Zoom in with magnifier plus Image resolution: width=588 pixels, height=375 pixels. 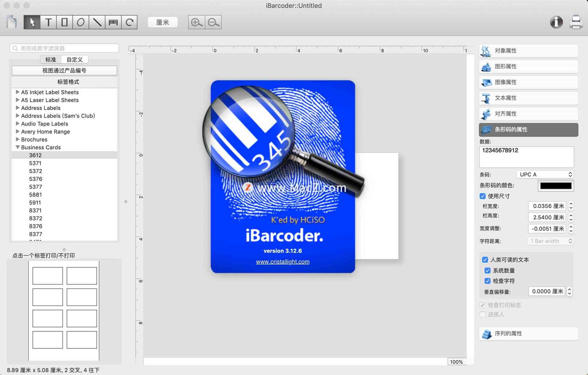tap(196, 22)
